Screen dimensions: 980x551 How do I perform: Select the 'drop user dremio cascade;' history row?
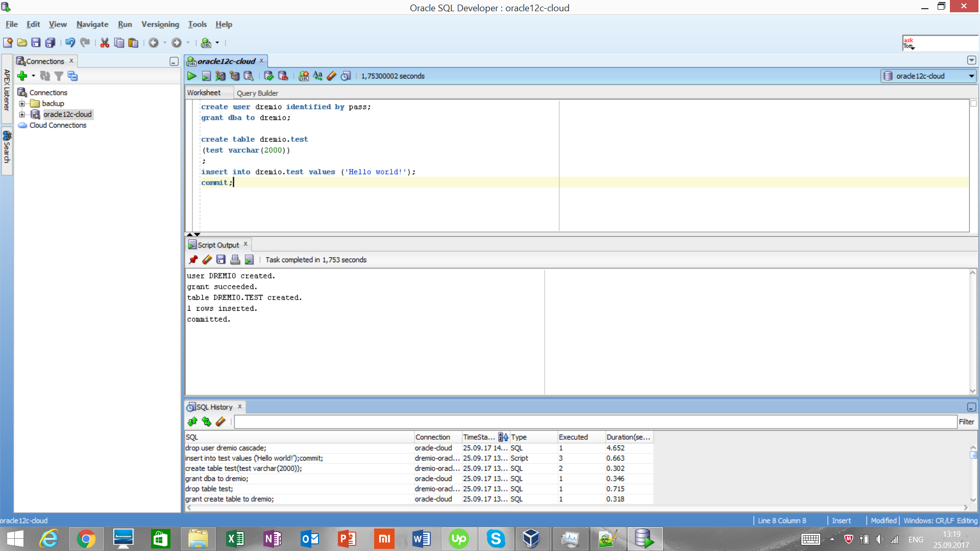tap(226, 448)
